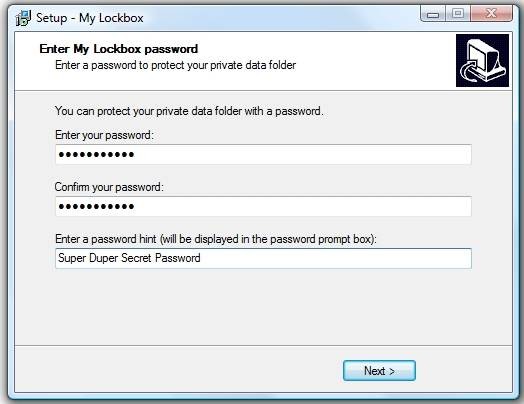
Task: Click the "You can protect your private data" sentence
Action: click(x=189, y=111)
